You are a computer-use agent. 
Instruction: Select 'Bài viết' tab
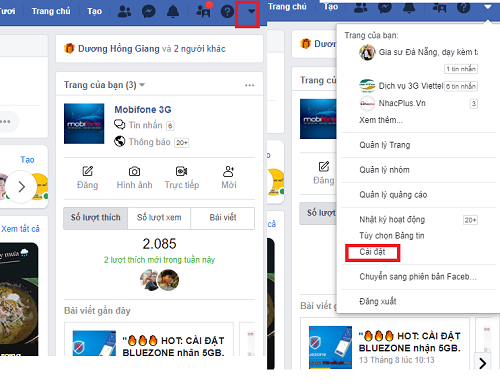223,218
